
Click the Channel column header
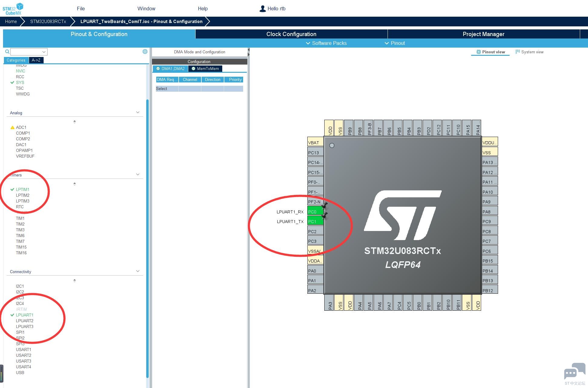[x=190, y=79]
